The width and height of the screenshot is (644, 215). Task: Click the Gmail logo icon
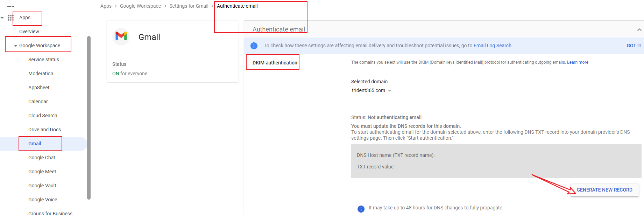[121, 36]
